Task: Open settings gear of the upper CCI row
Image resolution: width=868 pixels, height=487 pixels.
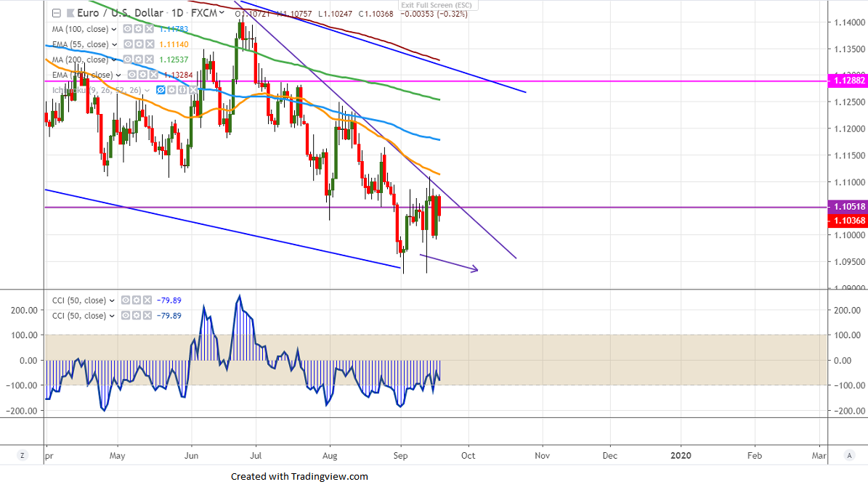Action: (x=136, y=300)
